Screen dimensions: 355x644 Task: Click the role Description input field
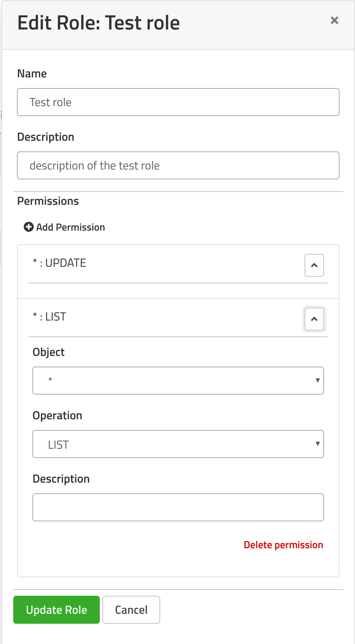[178, 165]
